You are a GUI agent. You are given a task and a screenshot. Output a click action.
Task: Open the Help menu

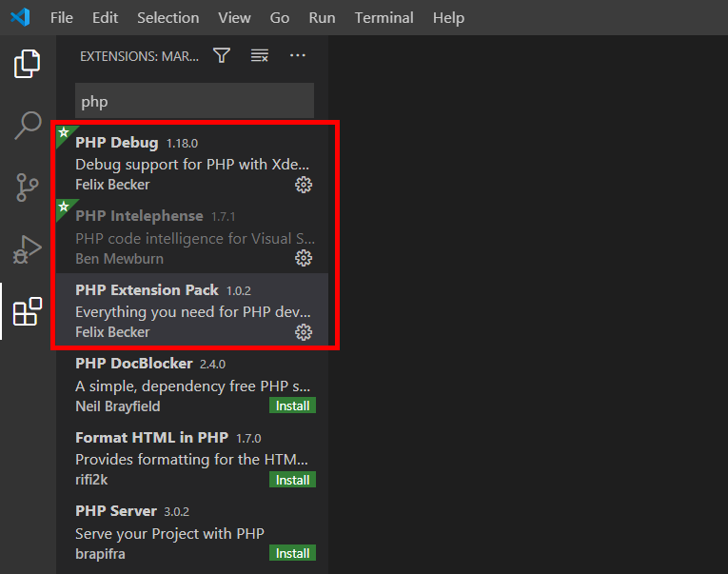pos(448,18)
